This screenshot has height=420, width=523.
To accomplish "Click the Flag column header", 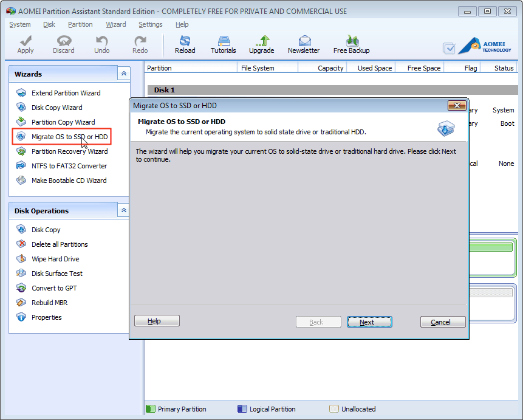I will pos(463,68).
